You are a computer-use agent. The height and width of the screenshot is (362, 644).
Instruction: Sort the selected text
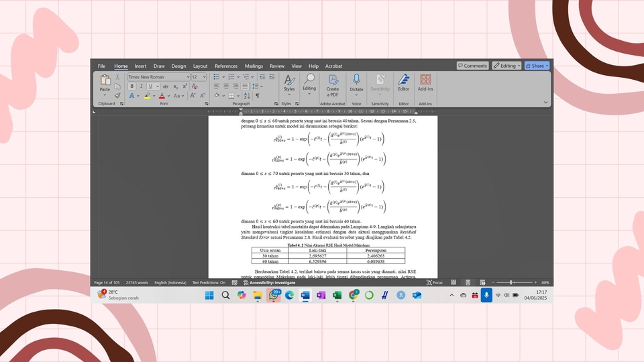click(247, 96)
